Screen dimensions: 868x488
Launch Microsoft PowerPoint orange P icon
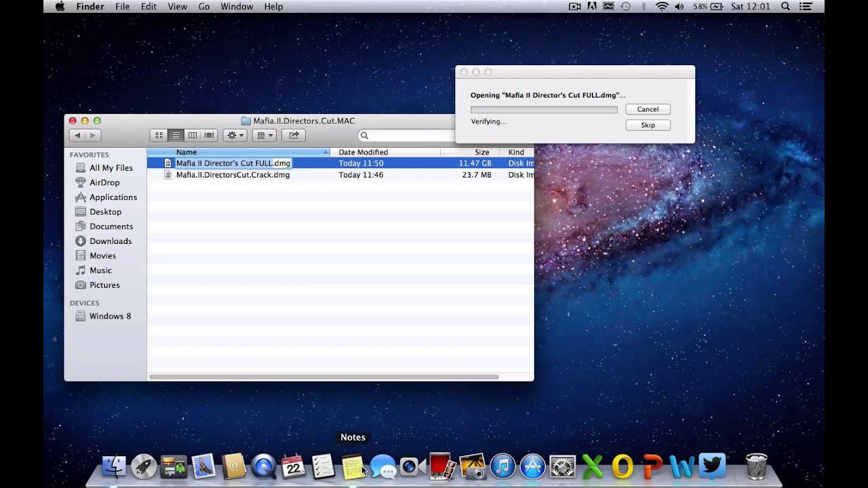[x=652, y=467]
